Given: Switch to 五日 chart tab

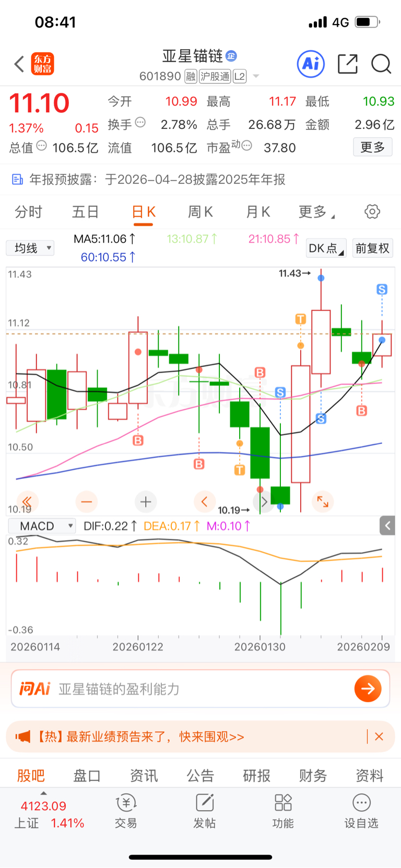Looking at the screenshot, I should pyautogui.click(x=86, y=211).
